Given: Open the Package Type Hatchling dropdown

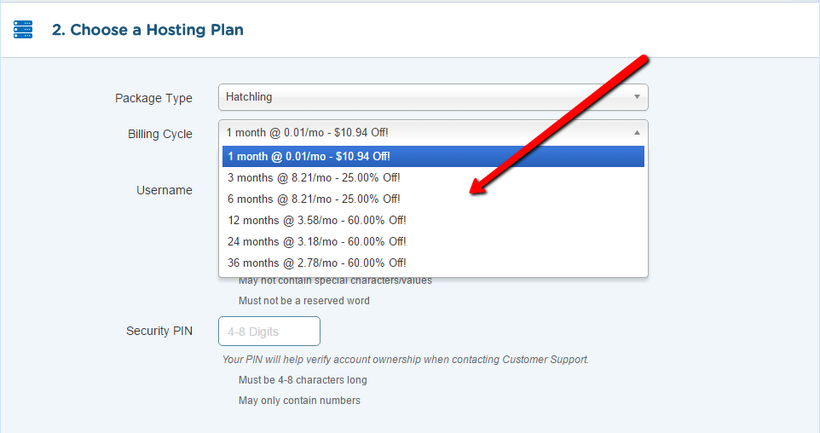Looking at the screenshot, I should tap(433, 97).
